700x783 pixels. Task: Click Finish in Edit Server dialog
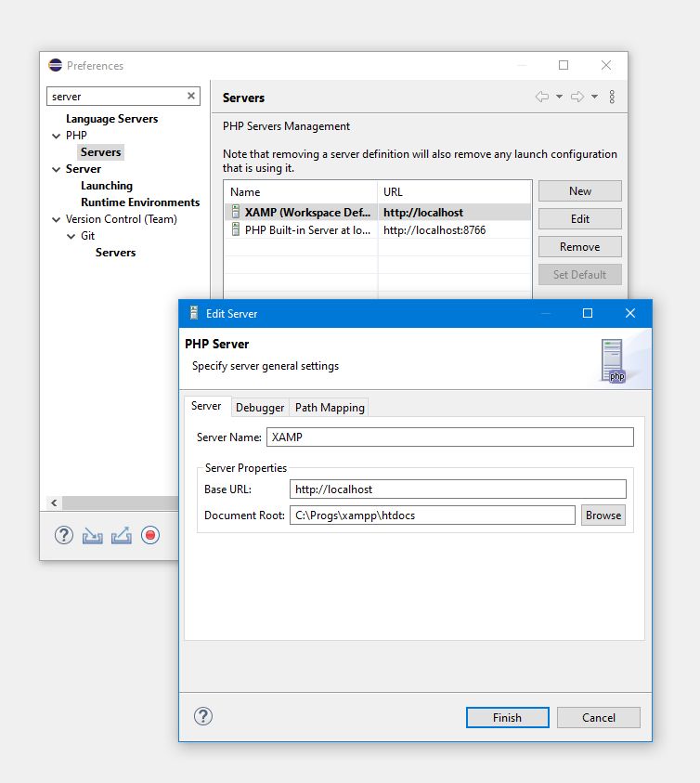click(x=507, y=718)
